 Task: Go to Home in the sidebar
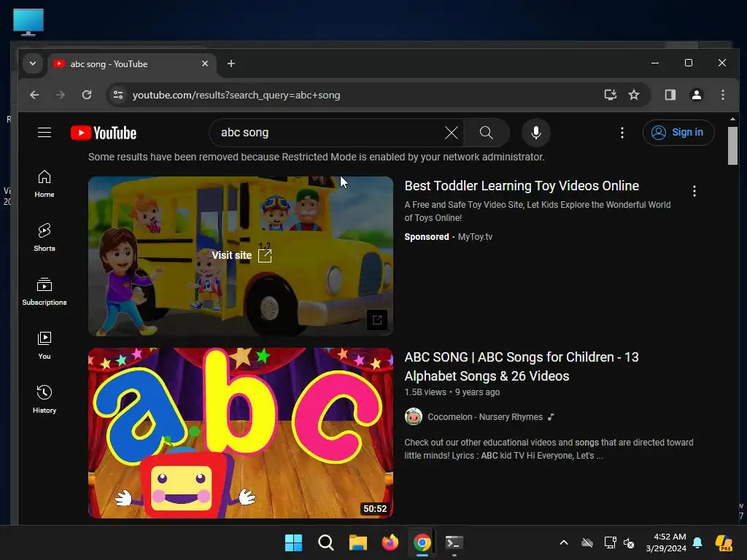click(x=44, y=184)
